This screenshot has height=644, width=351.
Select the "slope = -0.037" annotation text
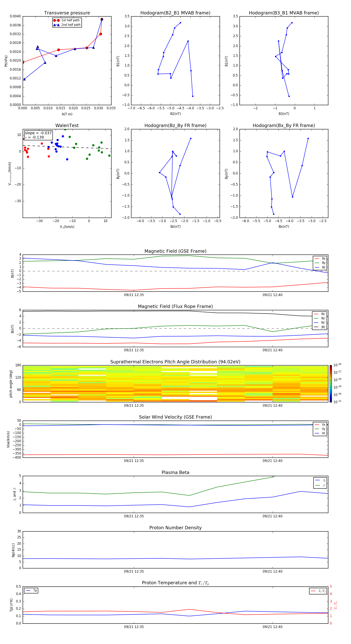pyautogui.click(x=38, y=133)
